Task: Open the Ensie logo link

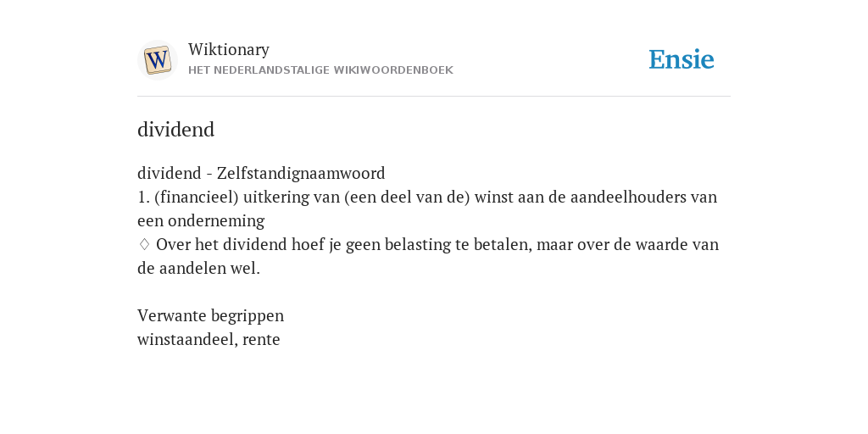Action: [682, 59]
